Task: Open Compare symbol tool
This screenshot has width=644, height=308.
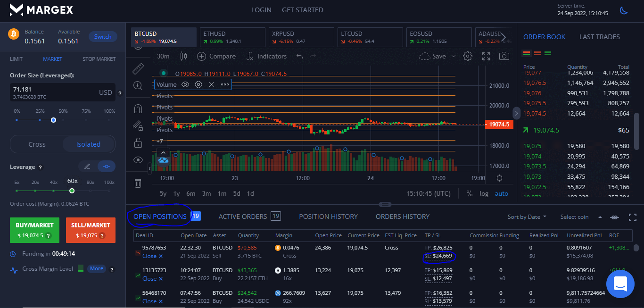Action: click(x=216, y=56)
